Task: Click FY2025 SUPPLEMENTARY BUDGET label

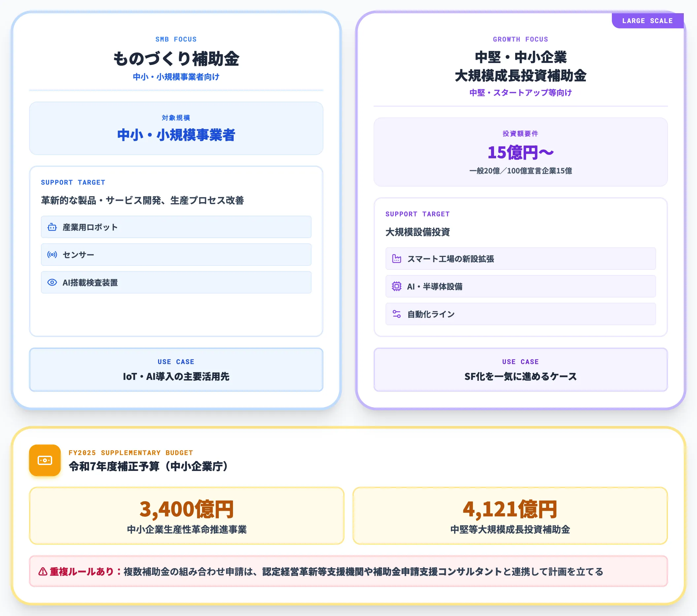Action: coord(131,453)
